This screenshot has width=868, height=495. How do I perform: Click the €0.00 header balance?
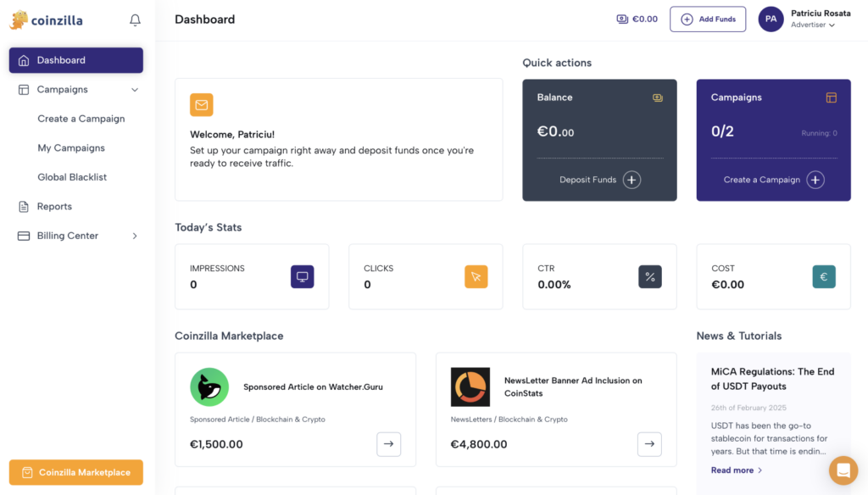click(x=645, y=19)
